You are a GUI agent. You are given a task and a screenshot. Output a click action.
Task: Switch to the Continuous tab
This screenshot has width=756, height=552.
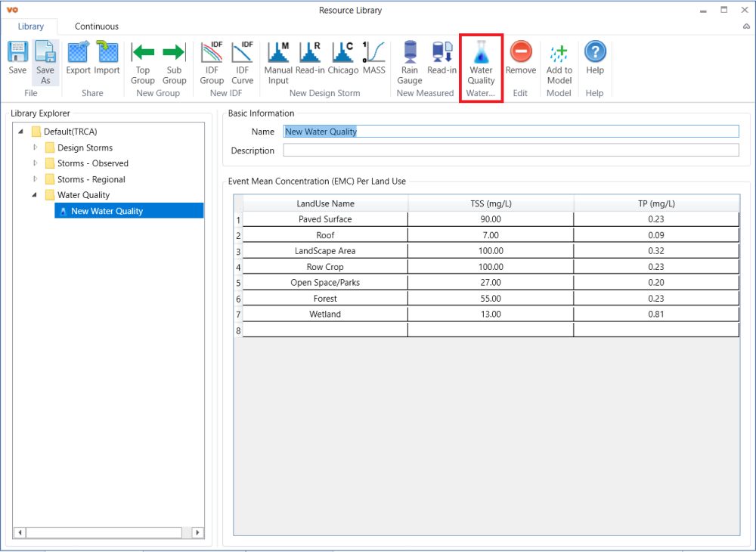(96, 26)
